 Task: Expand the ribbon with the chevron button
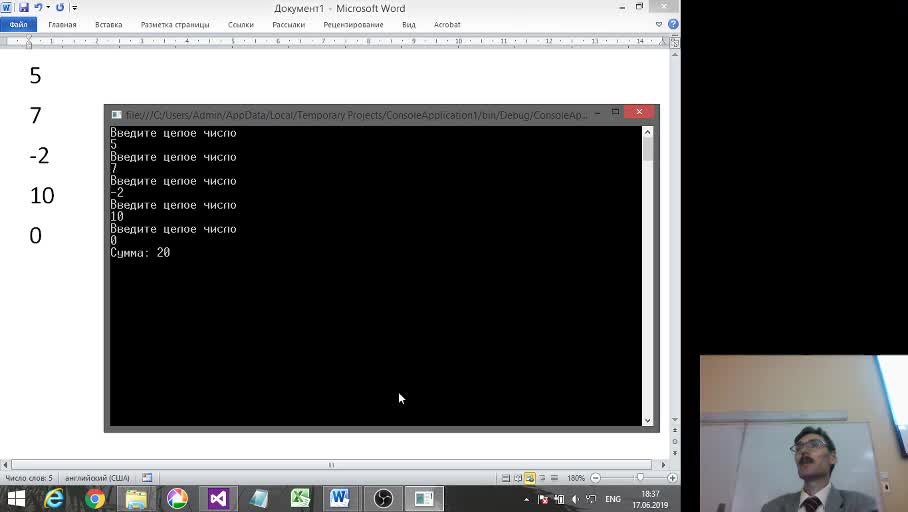[x=659, y=24]
